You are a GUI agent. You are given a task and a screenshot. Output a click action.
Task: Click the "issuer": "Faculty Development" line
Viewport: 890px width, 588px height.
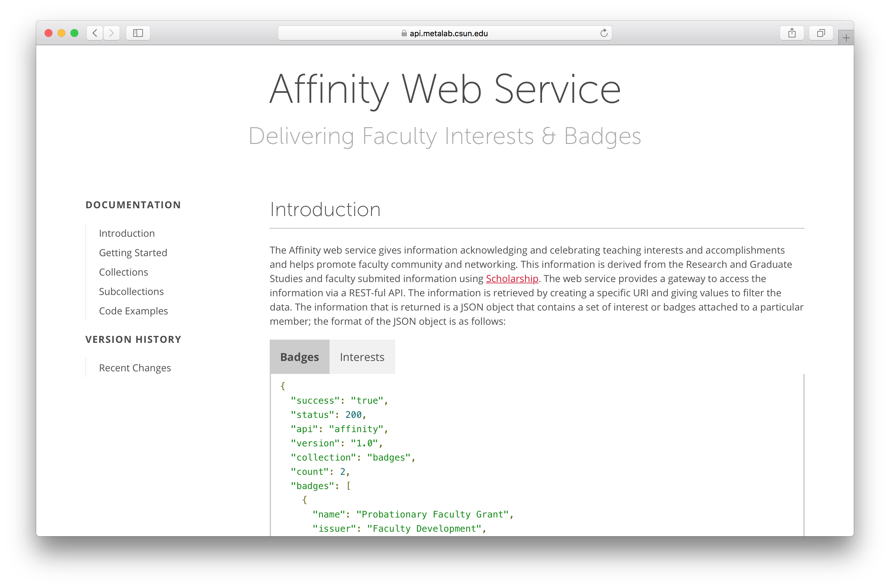point(399,529)
